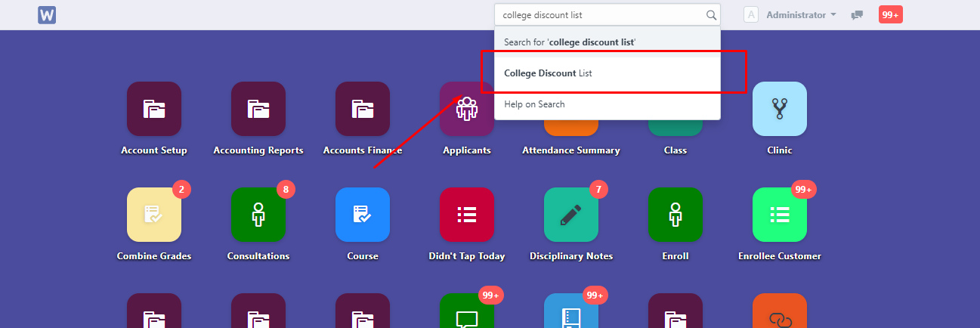The width and height of the screenshot is (980, 328).
Task: Select Search for 'college discount list' option
Action: [607, 42]
